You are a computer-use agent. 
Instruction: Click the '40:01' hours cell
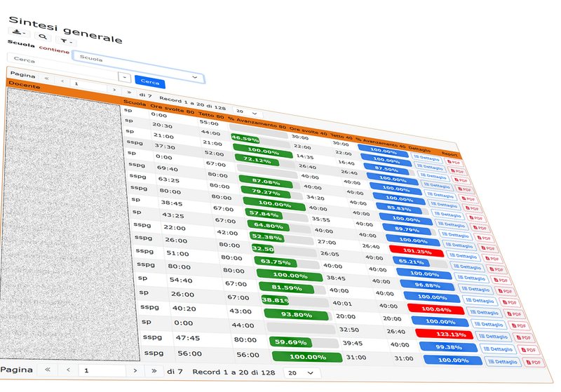coord(342,304)
